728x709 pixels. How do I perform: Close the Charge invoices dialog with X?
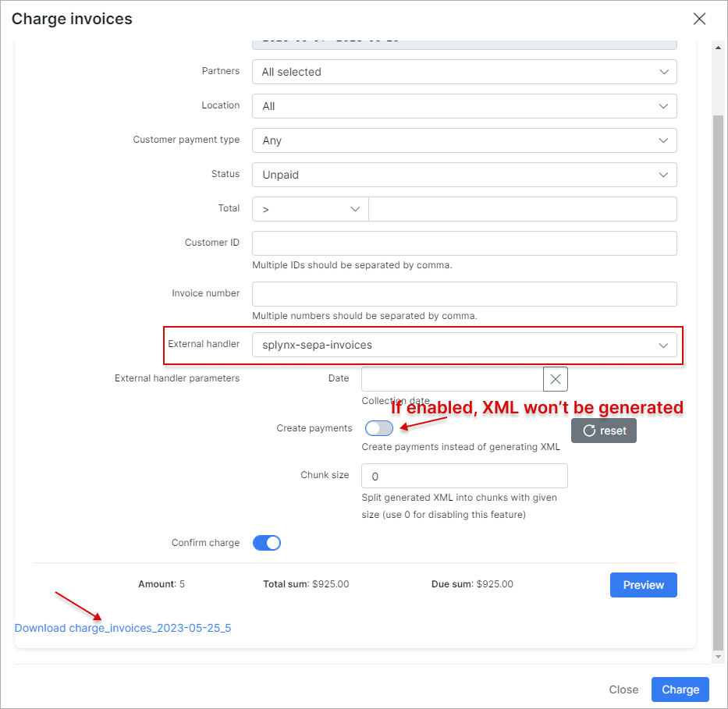click(x=699, y=19)
